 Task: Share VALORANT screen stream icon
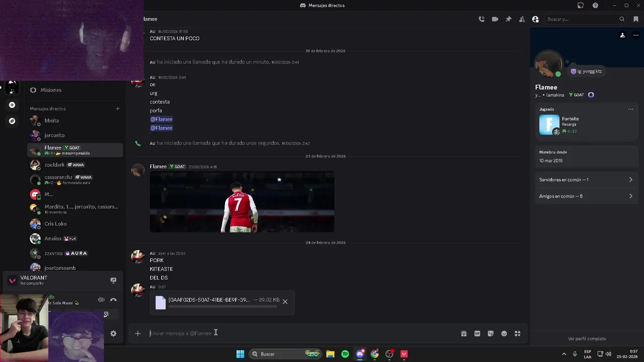click(x=113, y=280)
